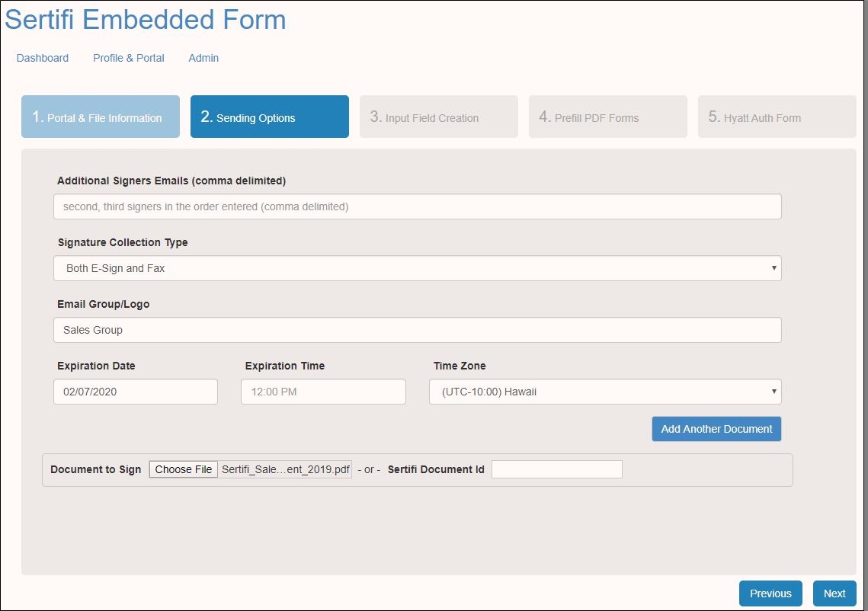Click the Additional Signers Emails label

(171, 181)
